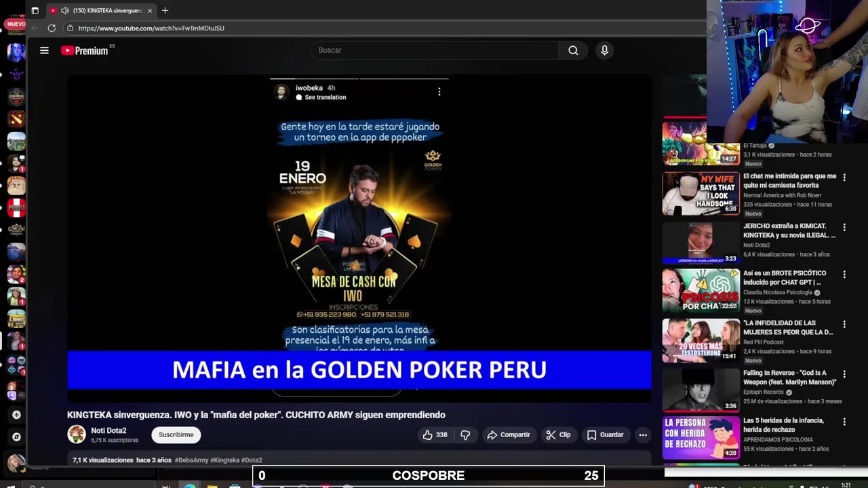Screen dimensions: 868x488
Task: Open the #Kingteka hashtag
Action: point(224,460)
